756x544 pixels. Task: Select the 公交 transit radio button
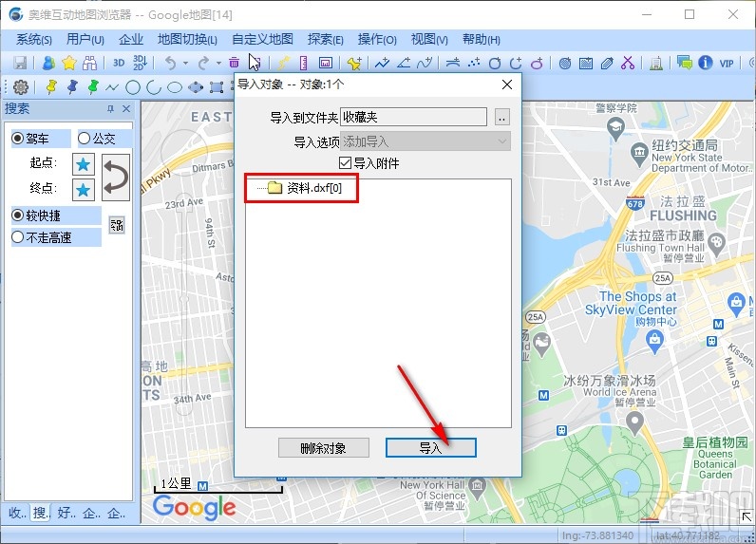click(x=84, y=139)
